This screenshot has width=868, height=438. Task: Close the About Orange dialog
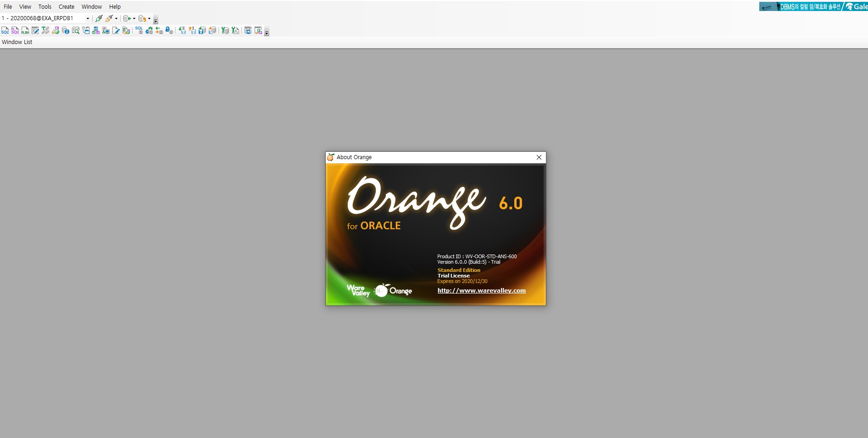(539, 157)
